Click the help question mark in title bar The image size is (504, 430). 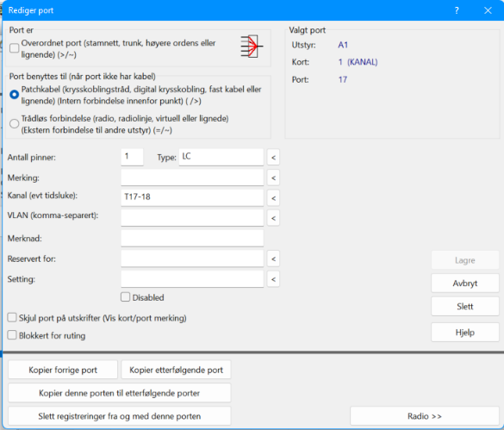point(457,10)
